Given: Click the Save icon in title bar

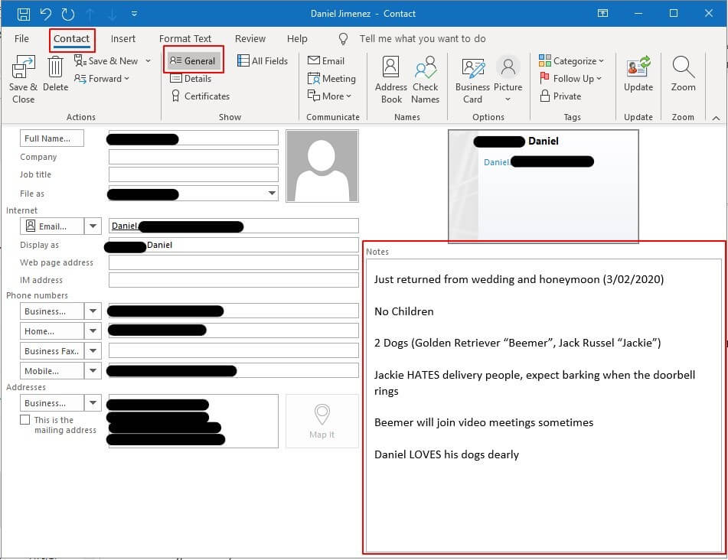Looking at the screenshot, I should point(24,14).
